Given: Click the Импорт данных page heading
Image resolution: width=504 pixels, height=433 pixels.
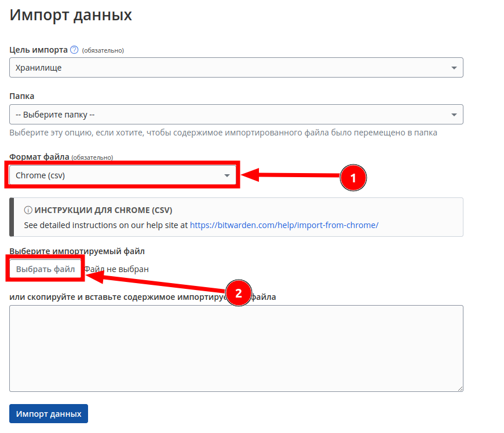Looking at the screenshot, I should click(x=71, y=15).
